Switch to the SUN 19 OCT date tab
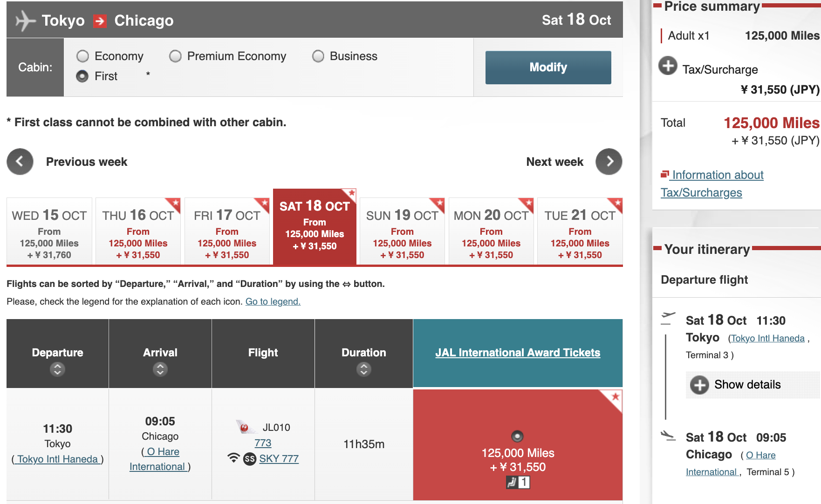This screenshot has height=504, width=821. point(402,231)
